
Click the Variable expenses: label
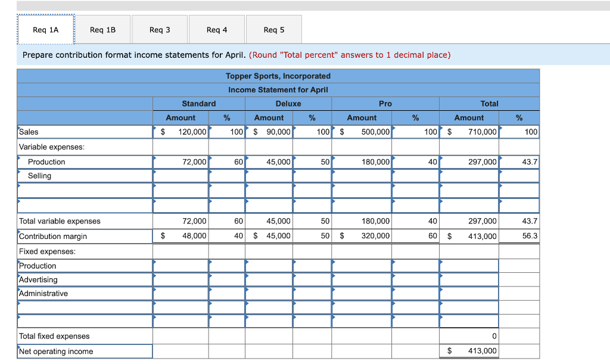[52, 147]
